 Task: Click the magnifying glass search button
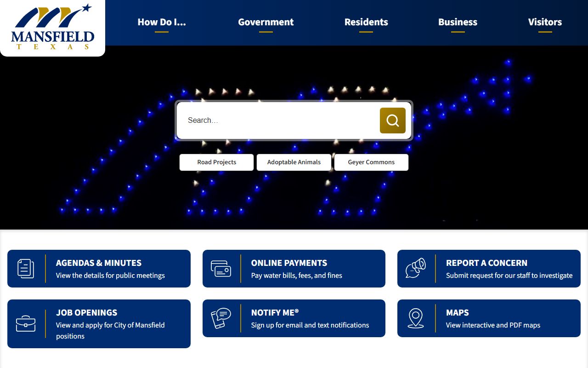[x=392, y=121]
